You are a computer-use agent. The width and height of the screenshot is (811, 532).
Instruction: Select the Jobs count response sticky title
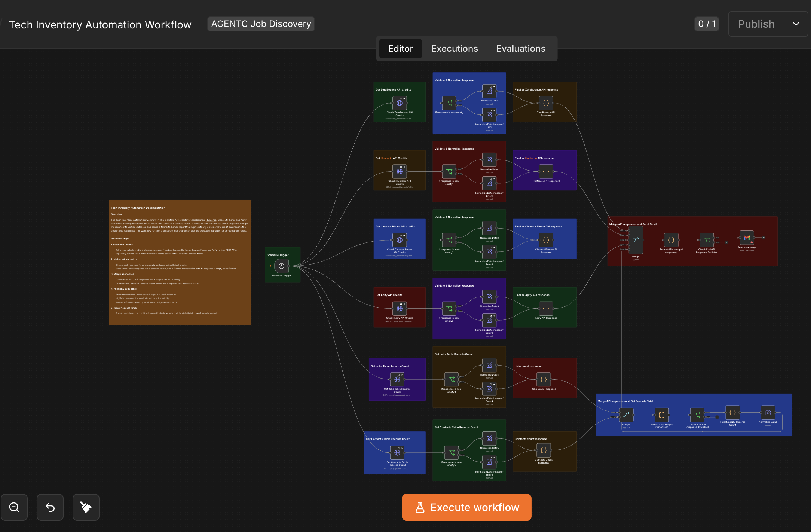pos(528,366)
